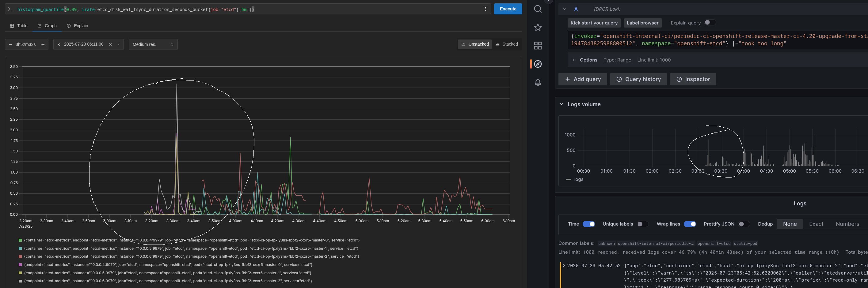The height and width of the screenshot is (288, 868).
Task: Open the Medium res. resolution dropdown
Action: (153, 44)
